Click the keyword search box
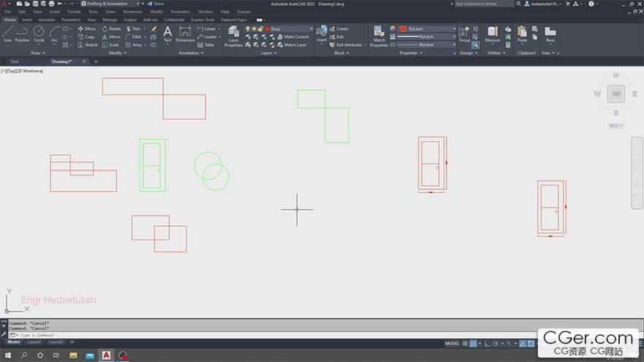Viewport: 644px width, 362px height. click(x=484, y=4)
